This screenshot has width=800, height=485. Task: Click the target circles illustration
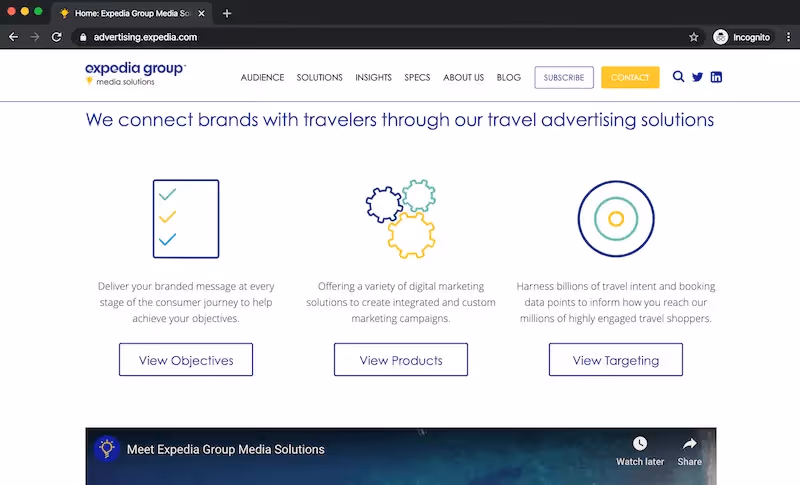point(616,219)
